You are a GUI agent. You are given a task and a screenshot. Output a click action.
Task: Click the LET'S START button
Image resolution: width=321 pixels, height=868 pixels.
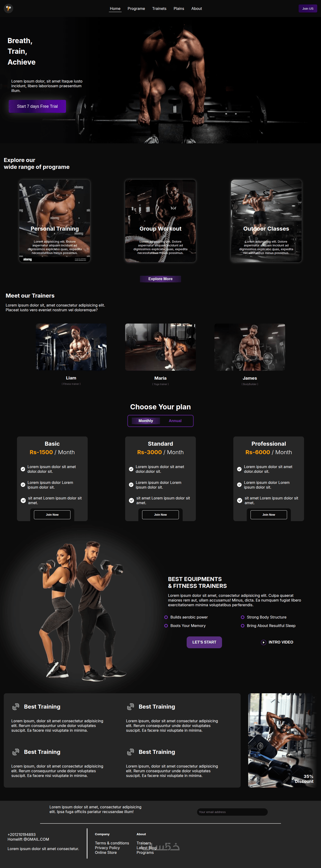coord(204,642)
